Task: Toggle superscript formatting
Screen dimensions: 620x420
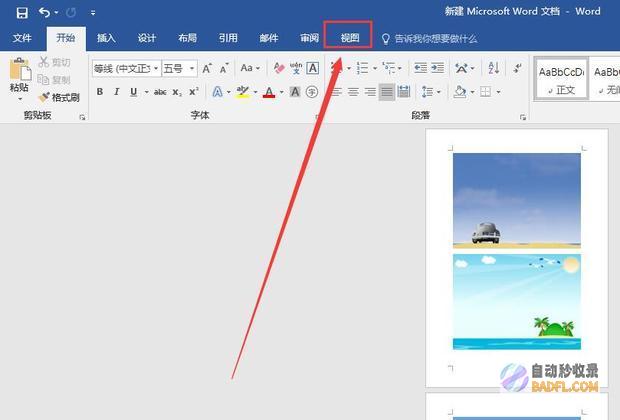Action: coord(194,92)
